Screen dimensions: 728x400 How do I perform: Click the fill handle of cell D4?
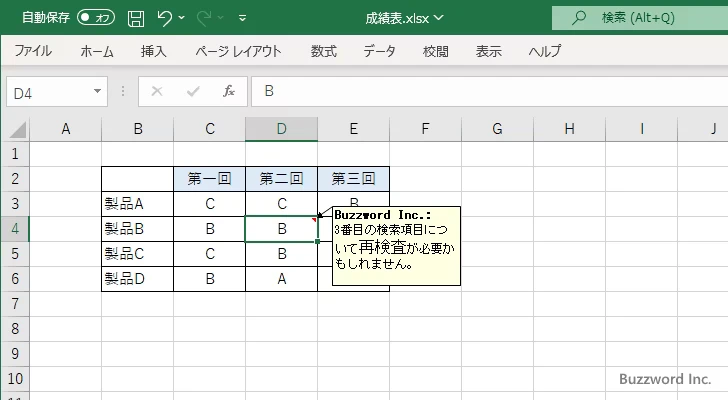coord(318,242)
